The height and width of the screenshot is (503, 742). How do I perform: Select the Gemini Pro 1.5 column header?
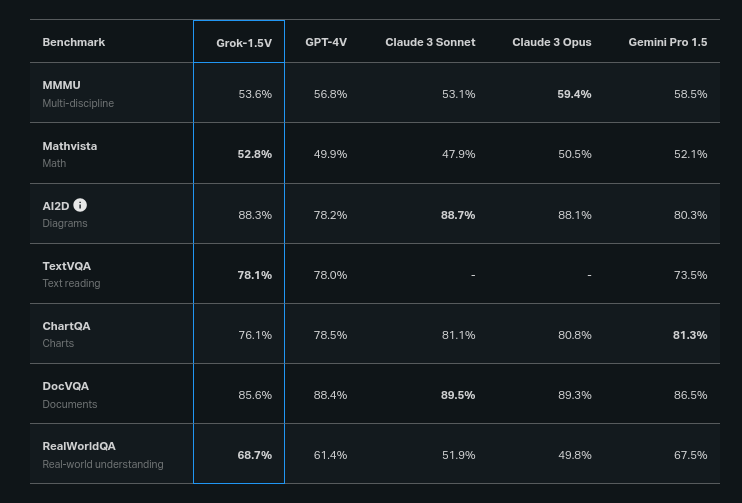pos(667,42)
